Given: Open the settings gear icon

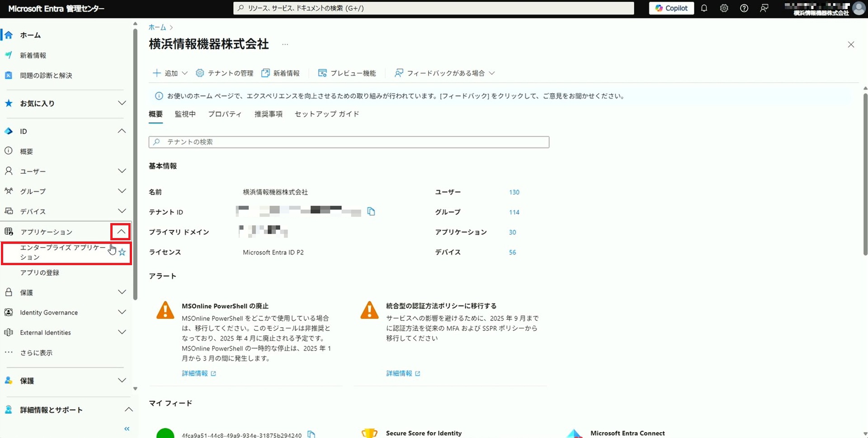Looking at the screenshot, I should coord(724,8).
